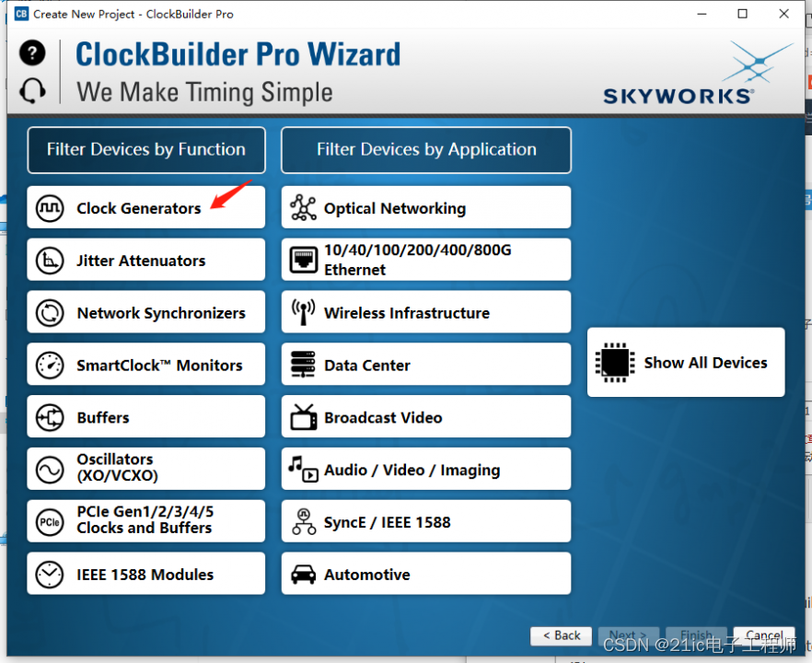Click the Audio/Video music note icon
The height and width of the screenshot is (663, 812).
[x=304, y=470]
